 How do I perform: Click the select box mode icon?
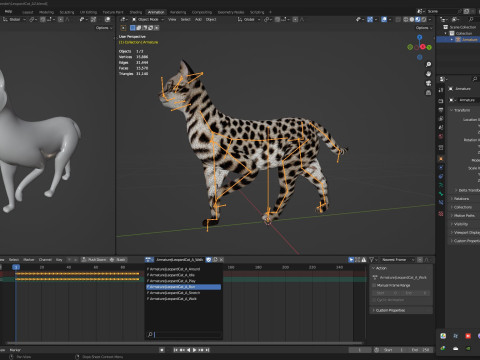(x=133, y=28)
